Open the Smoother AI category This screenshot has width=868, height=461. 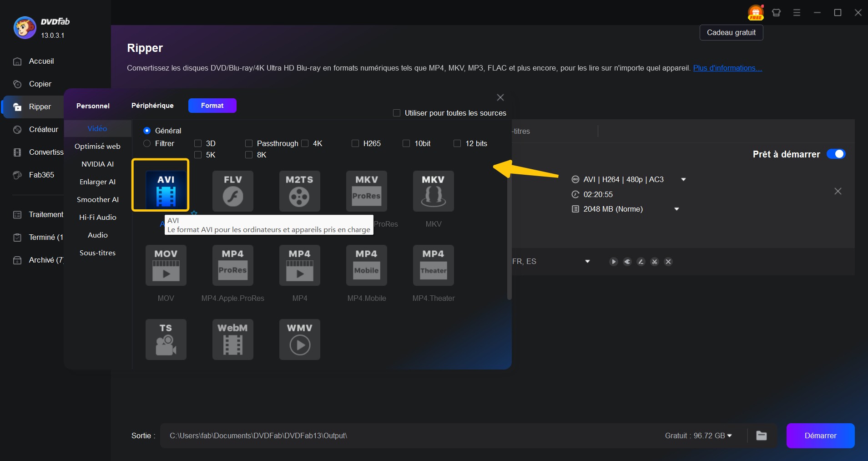(x=97, y=200)
